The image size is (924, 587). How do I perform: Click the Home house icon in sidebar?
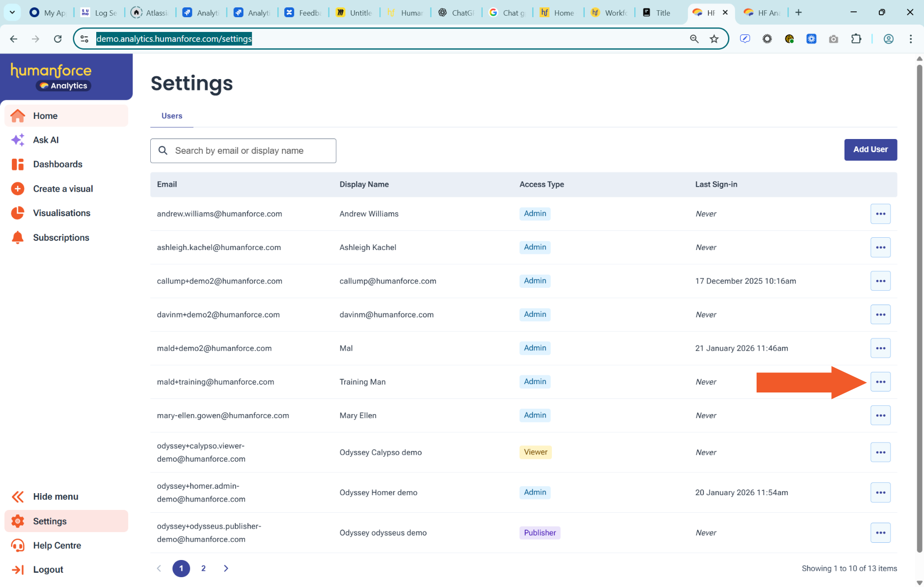18,116
